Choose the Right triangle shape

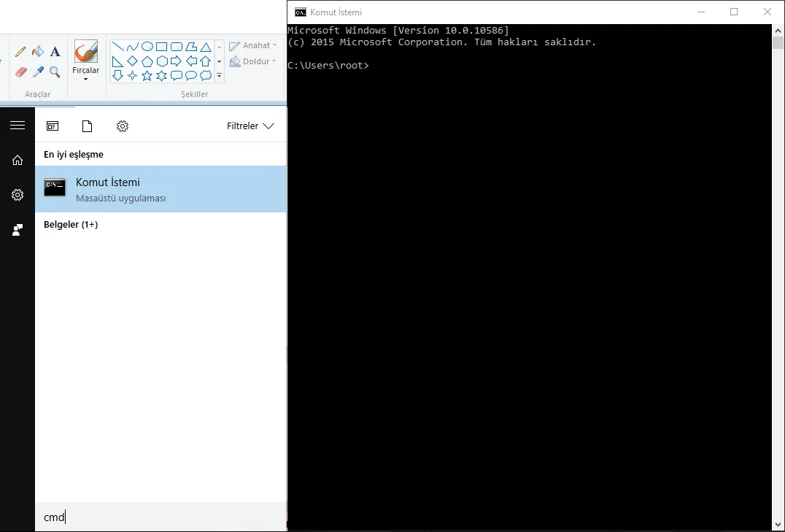[117, 61]
